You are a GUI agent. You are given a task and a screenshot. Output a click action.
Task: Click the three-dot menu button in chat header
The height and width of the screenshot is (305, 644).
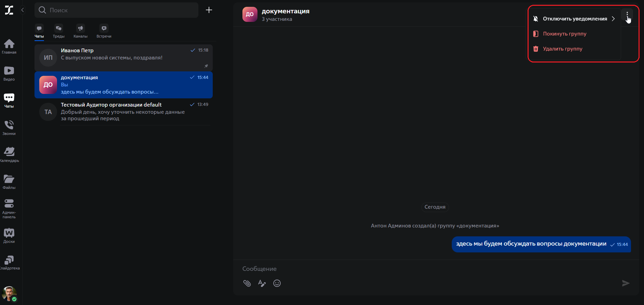tap(627, 15)
